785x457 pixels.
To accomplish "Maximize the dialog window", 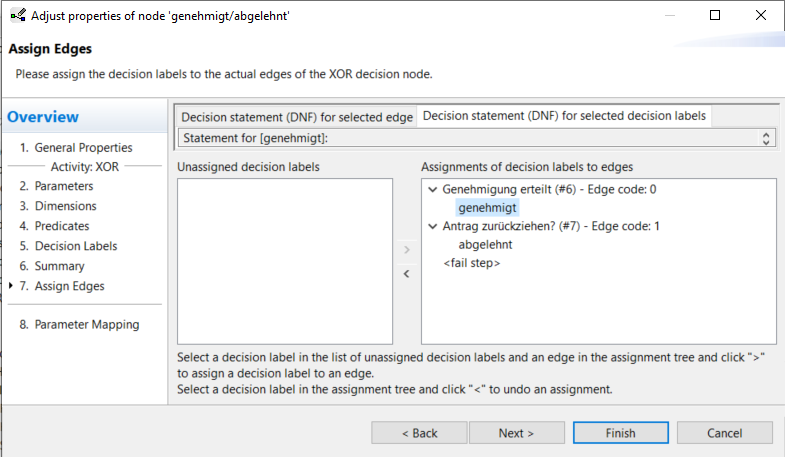I will point(715,16).
